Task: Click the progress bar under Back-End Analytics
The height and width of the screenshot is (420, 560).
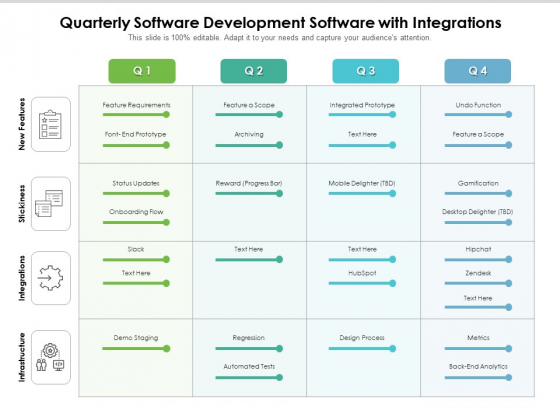Action: [x=478, y=378]
